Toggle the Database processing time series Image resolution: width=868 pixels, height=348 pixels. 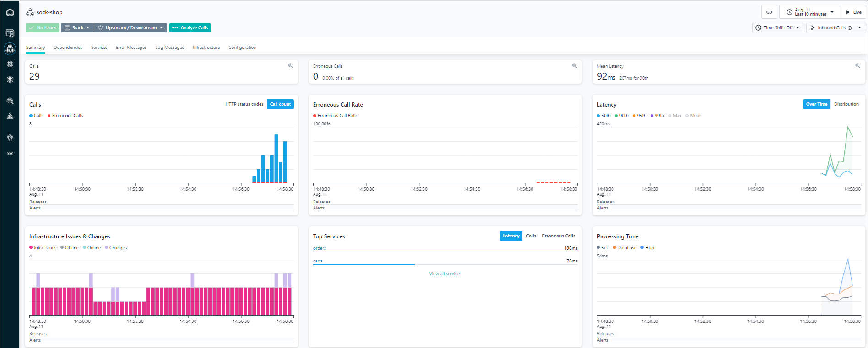pos(625,248)
